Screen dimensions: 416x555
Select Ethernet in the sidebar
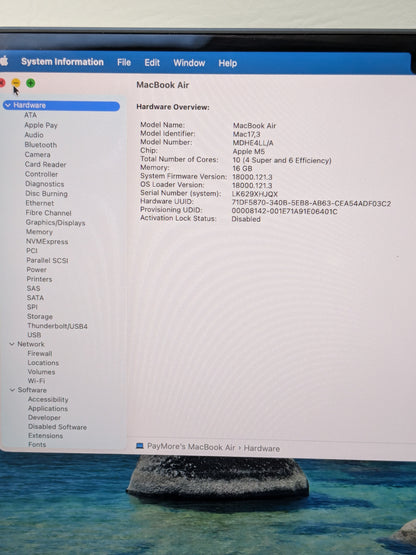[x=40, y=203]
